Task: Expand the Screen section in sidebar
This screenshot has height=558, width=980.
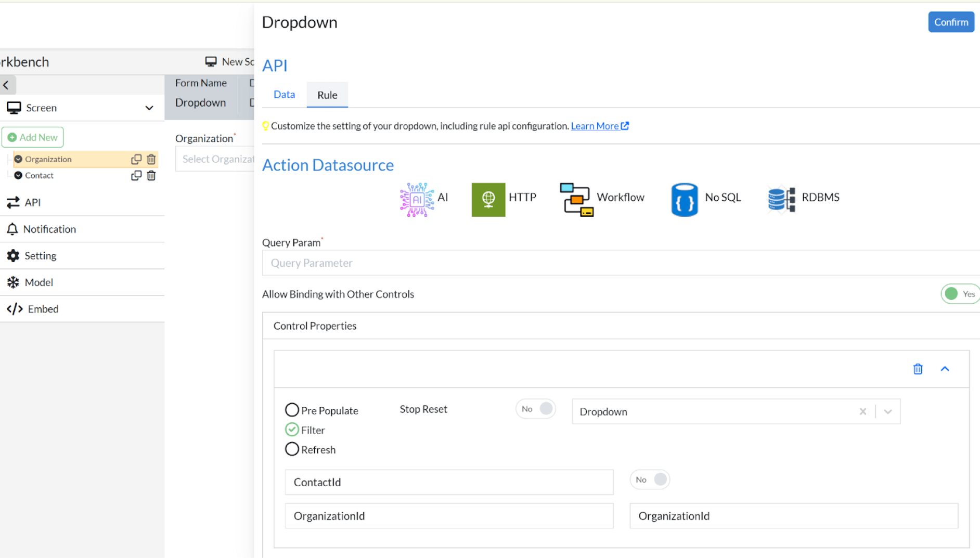Action: (149, 108)
